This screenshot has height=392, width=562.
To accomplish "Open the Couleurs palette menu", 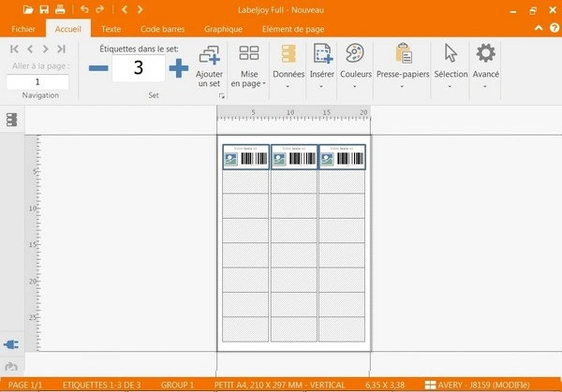I will coord(355,64).
